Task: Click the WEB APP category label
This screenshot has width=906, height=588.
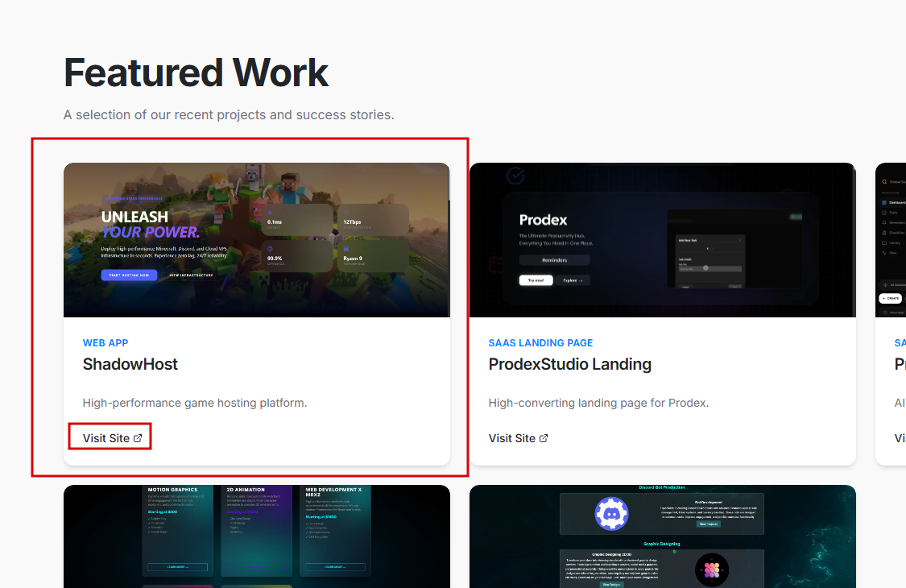Action: [105, 343]
